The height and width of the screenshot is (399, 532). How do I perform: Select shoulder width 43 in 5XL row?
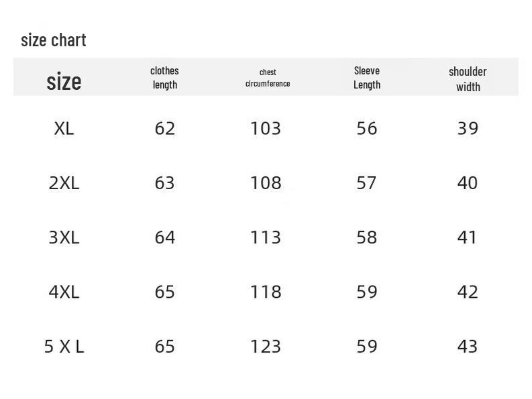468,346
